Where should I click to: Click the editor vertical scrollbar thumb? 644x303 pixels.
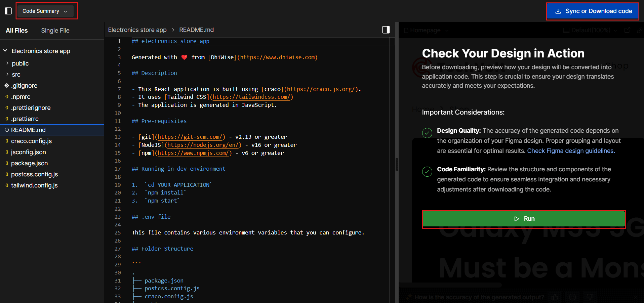point(397,165)
